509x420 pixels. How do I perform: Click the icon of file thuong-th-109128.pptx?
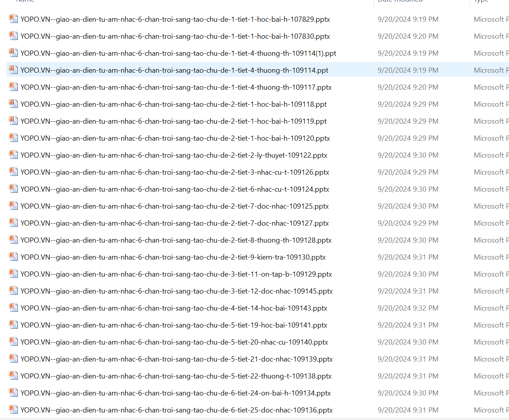[13, 240]
